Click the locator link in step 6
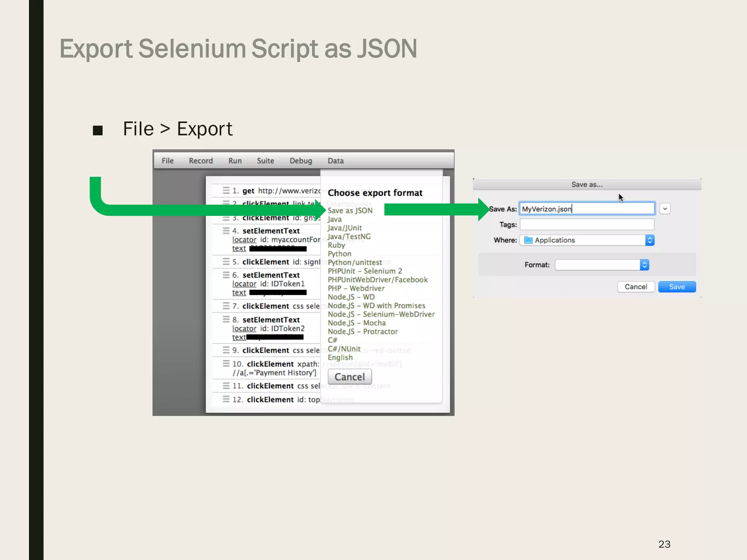The height and width of the screenshot is (560, 747). click(244, 284)
